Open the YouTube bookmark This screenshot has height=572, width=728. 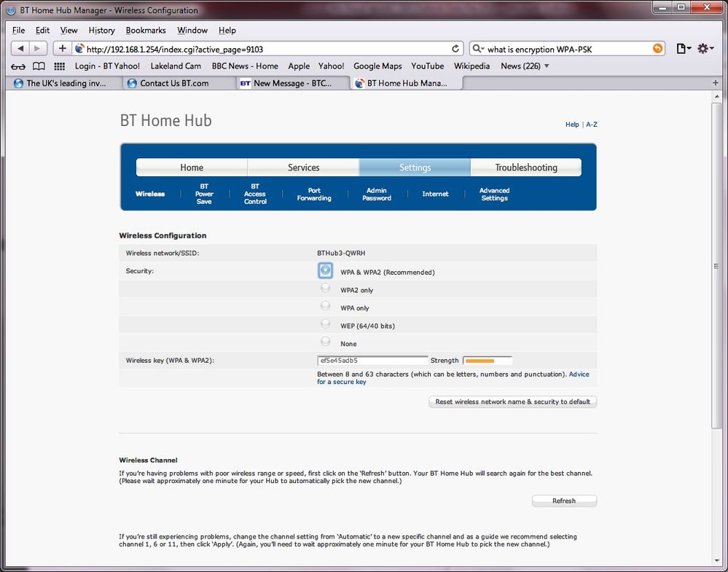428,66
